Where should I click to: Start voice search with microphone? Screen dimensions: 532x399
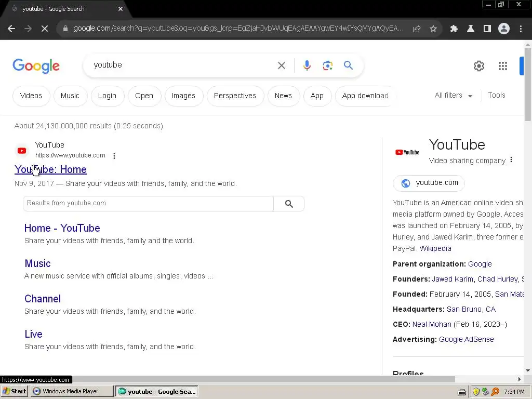307,65
